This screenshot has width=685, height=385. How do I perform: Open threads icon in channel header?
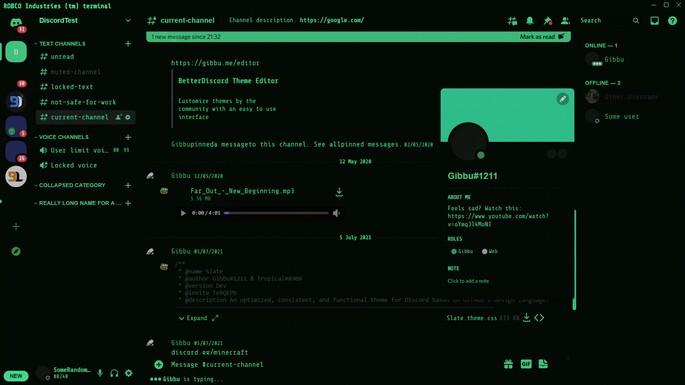point(512,21)
